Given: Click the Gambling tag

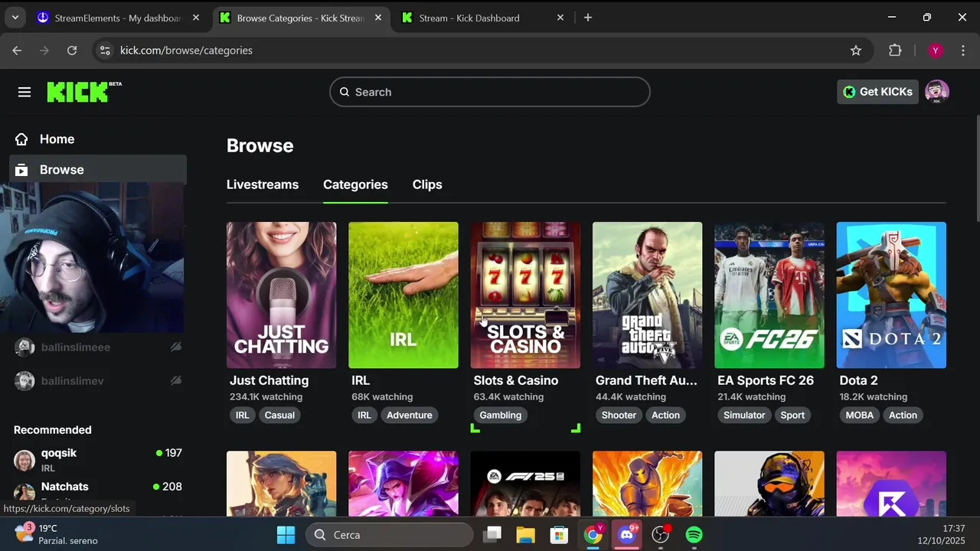Looking at the screenshot, I should (501, 415).
